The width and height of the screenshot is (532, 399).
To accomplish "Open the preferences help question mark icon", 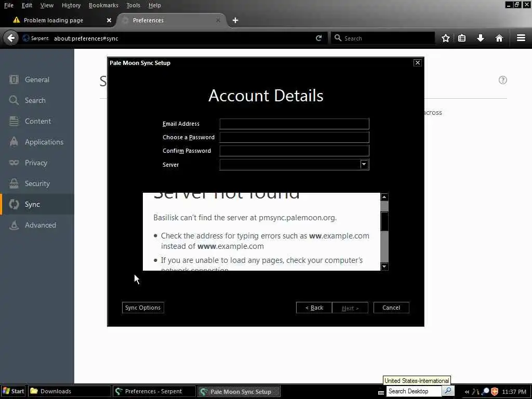I will tap(503, 80).
